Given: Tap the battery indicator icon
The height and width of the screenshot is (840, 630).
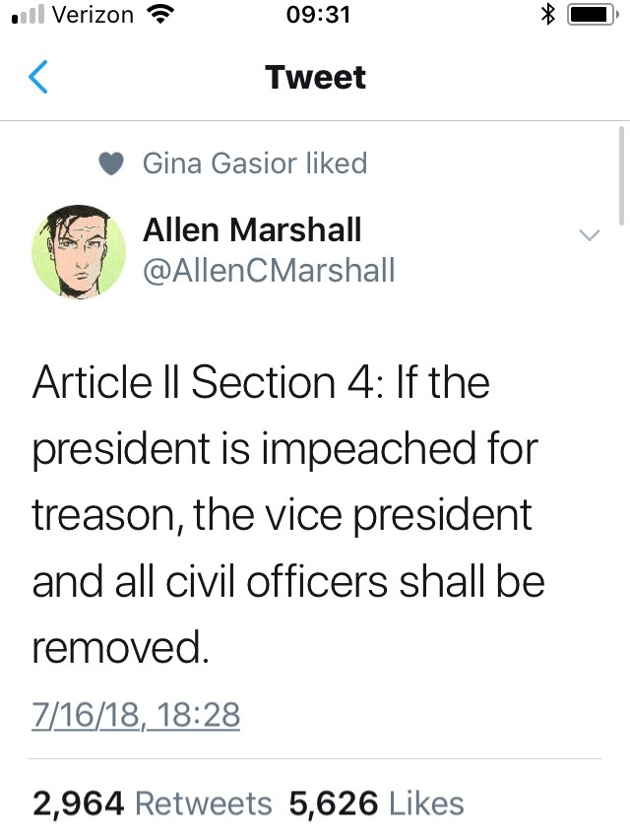Looking at the screenshot, I should (591, 15).
